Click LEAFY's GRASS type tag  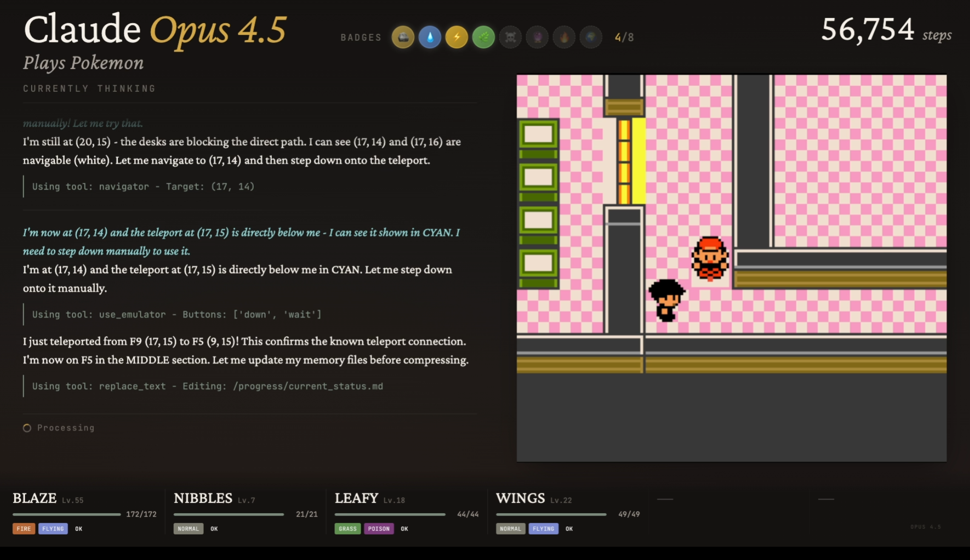(347, 529)
